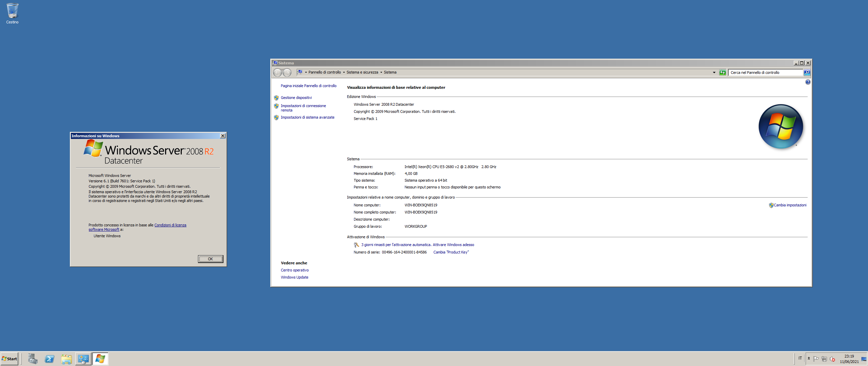Click the Action Center flag tray icon

816,359
